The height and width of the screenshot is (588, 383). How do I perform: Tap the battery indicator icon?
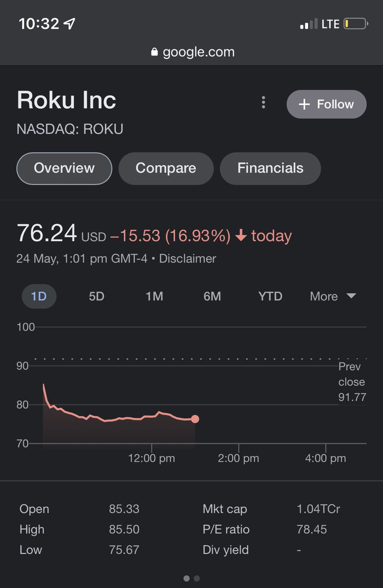(356, 24)
